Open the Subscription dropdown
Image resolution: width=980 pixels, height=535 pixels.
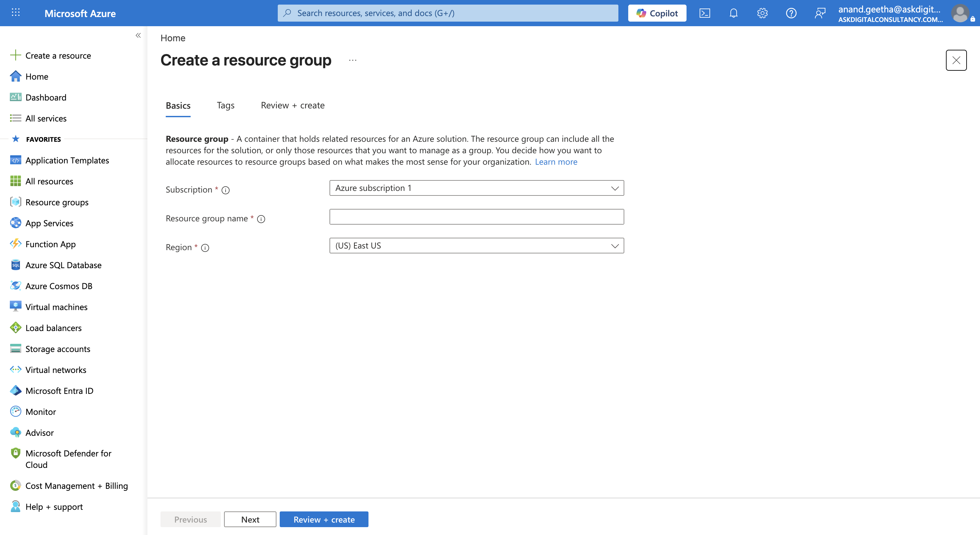(477, 188)
